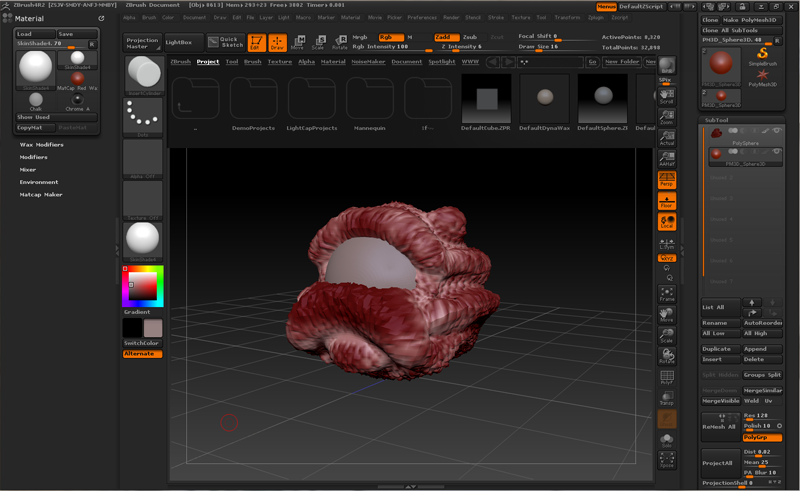Open the DefaultCube.ZPR project thumbnail
The image size is (800, 491).
point(486,99)
